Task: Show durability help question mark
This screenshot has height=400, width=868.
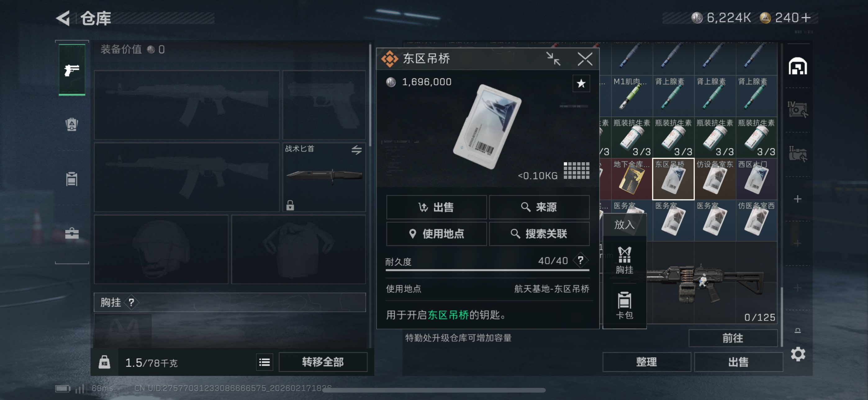Action: 580,260
